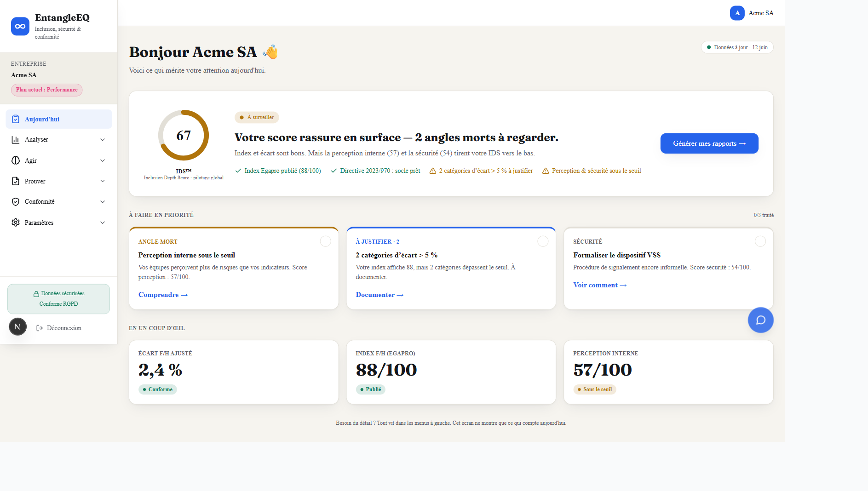Click the lock icon beside Données sécurisées
Image resolution: width=868 pixels, height=491 pixels.
coord(36,294)
